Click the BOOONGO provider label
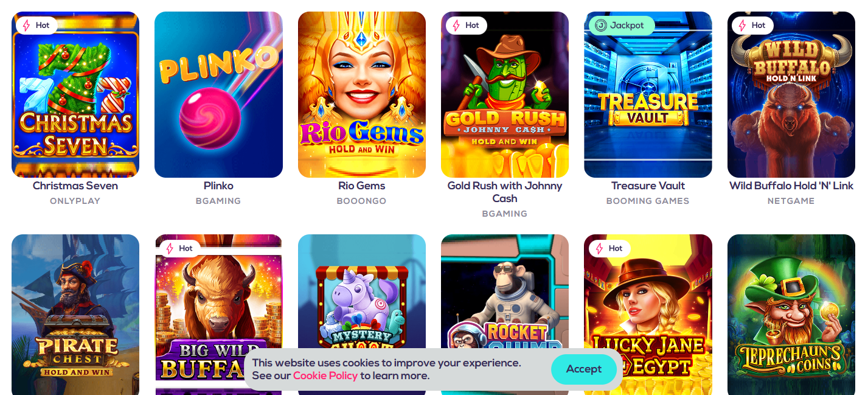 tap(362, 201)
